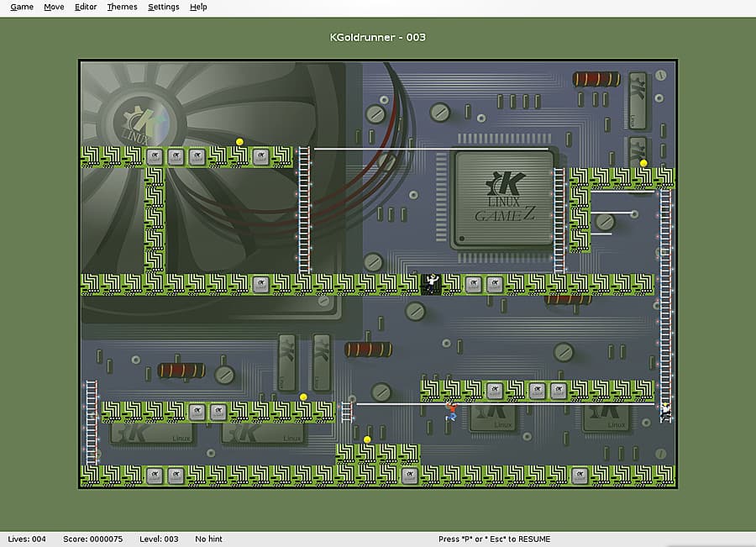Image resolution: width=756 pixels, height=547 pixels.
Task: Click the Level: 003 status text
Action: [159, 539]
